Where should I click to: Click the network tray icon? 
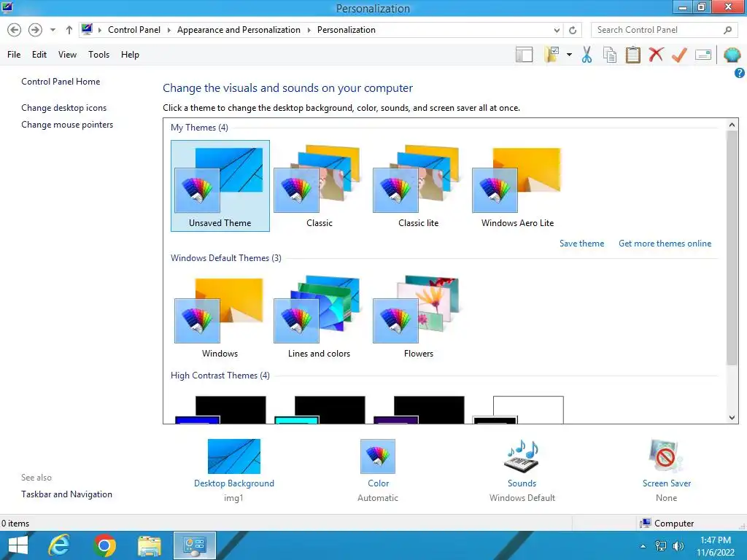click(x=661, y=546)
